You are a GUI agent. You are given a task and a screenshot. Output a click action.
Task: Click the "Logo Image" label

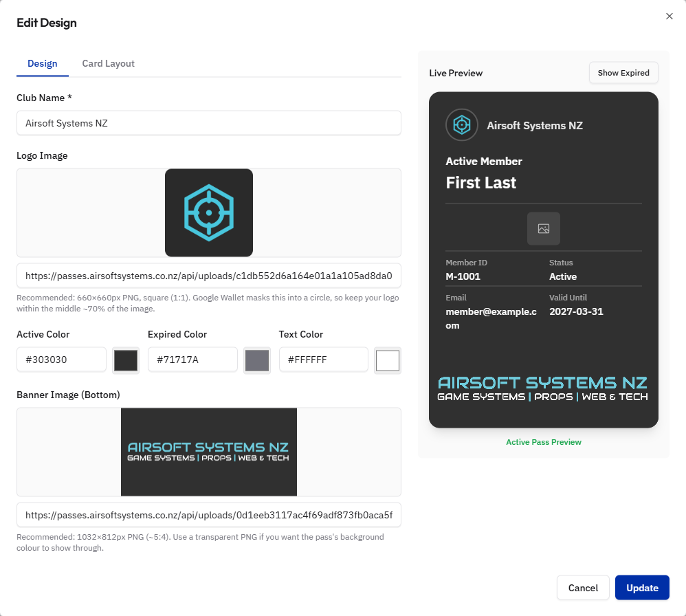point(42,156)
